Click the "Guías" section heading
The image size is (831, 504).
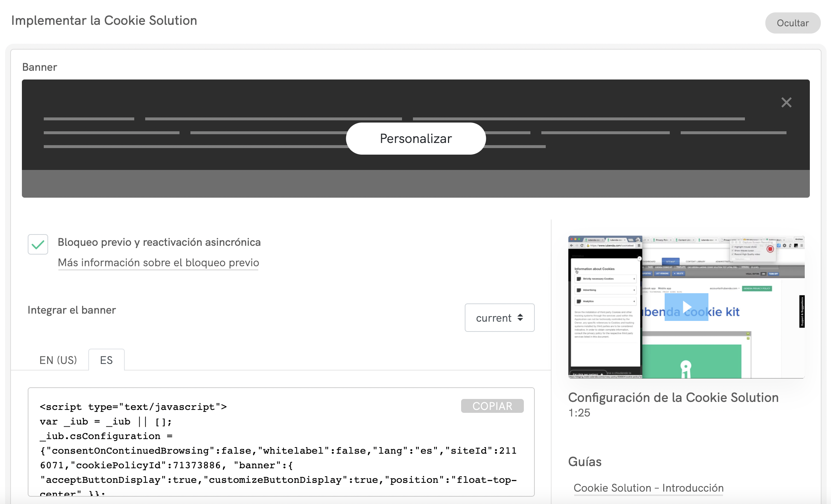coord(584,462)
